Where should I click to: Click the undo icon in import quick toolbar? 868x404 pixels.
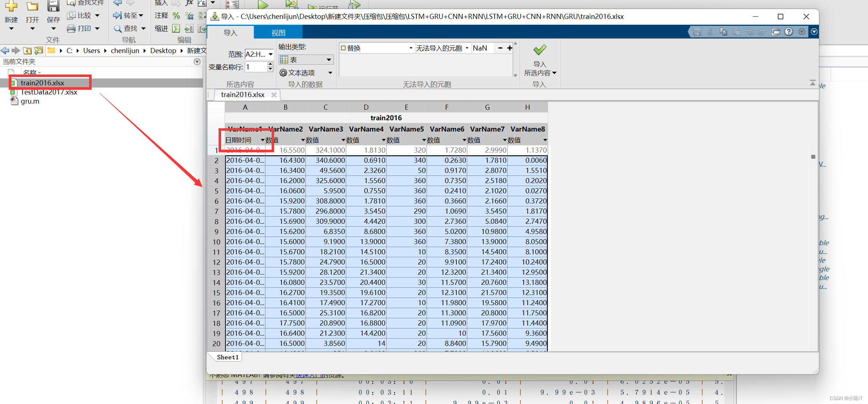(749, 32)
